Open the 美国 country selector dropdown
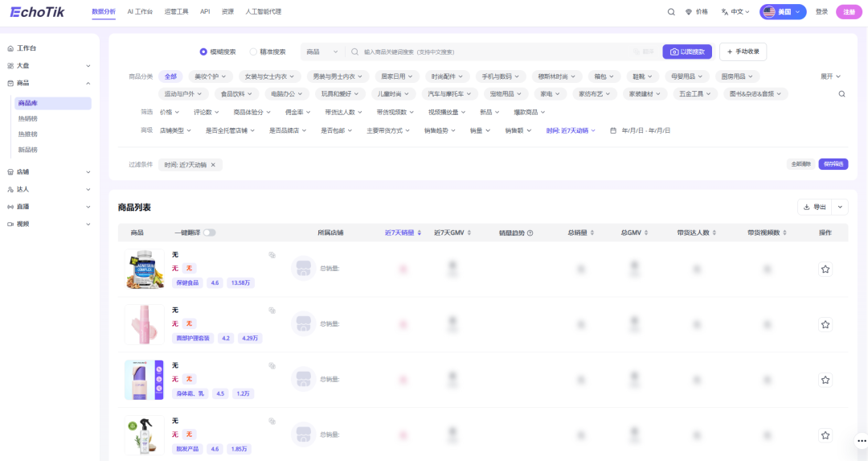Screen dimensions: 868x461 (x=783, y=11)
